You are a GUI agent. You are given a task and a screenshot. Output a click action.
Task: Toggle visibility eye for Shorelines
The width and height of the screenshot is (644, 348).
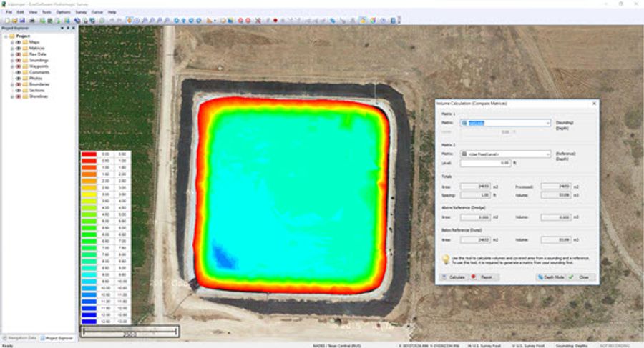tap(18, 96)
